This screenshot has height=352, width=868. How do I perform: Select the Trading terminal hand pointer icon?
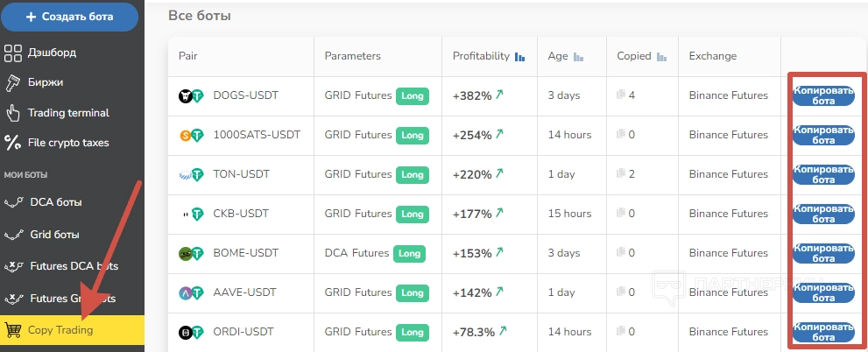[x=13, y=113]
